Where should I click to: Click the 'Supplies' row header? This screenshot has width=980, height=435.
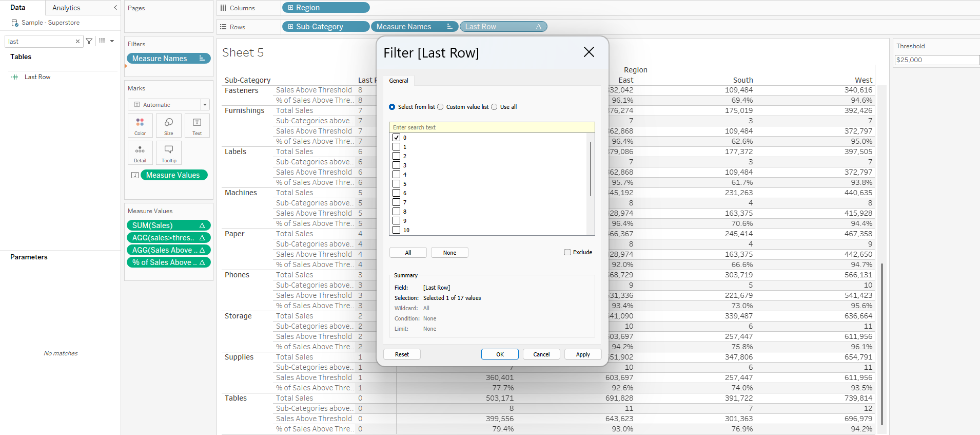(239, 357)
